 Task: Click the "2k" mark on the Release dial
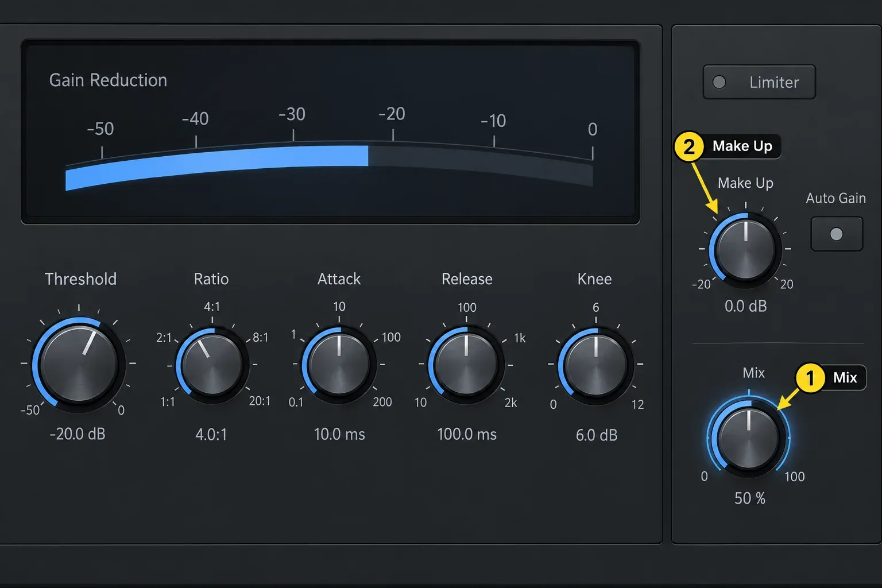(511, 403)
